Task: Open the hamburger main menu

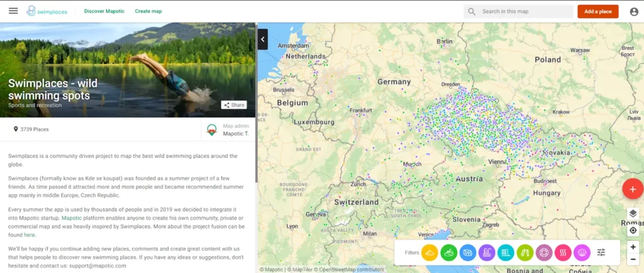Action: 13,11
